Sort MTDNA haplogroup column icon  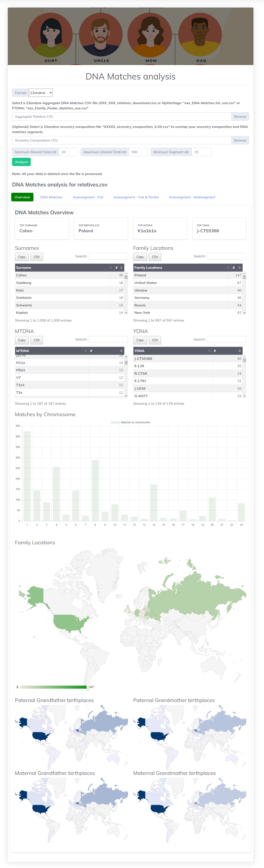(85, 351)
